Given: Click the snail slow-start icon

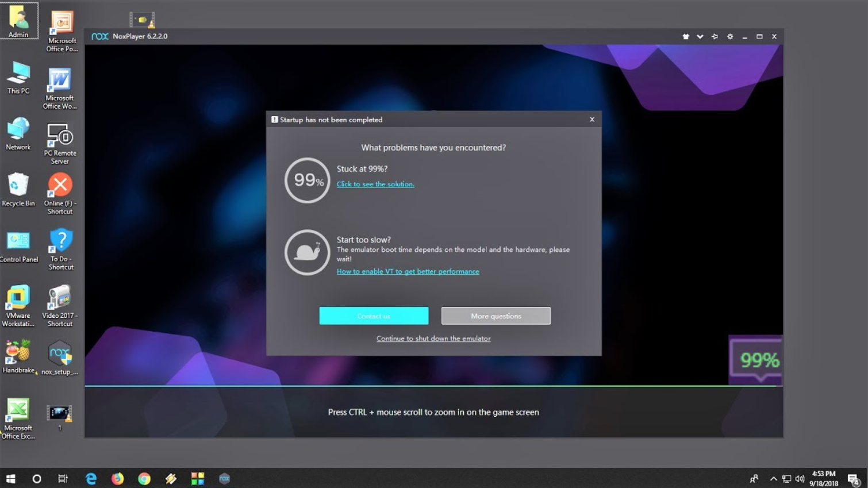Looking at the screenshot, I should tap(308, 252).
